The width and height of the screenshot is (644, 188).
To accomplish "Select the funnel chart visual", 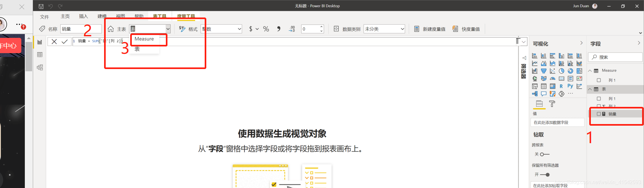I will coord(544,71).
